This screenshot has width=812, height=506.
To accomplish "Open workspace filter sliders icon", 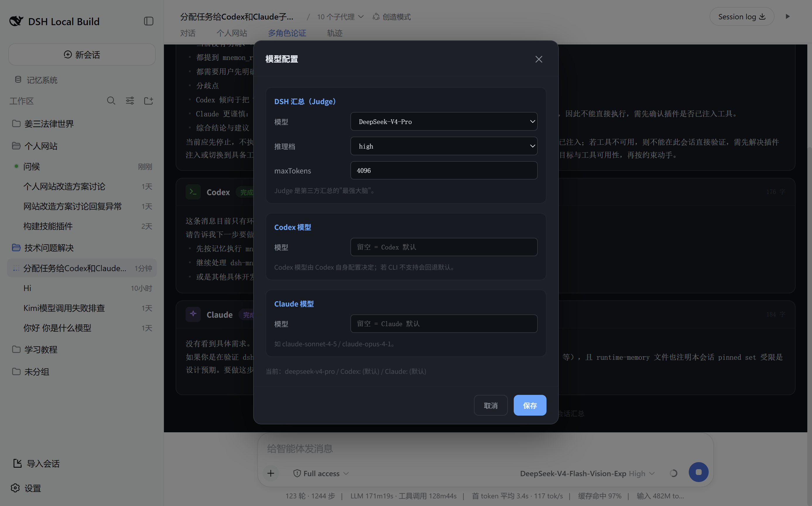I will point(130,101).
